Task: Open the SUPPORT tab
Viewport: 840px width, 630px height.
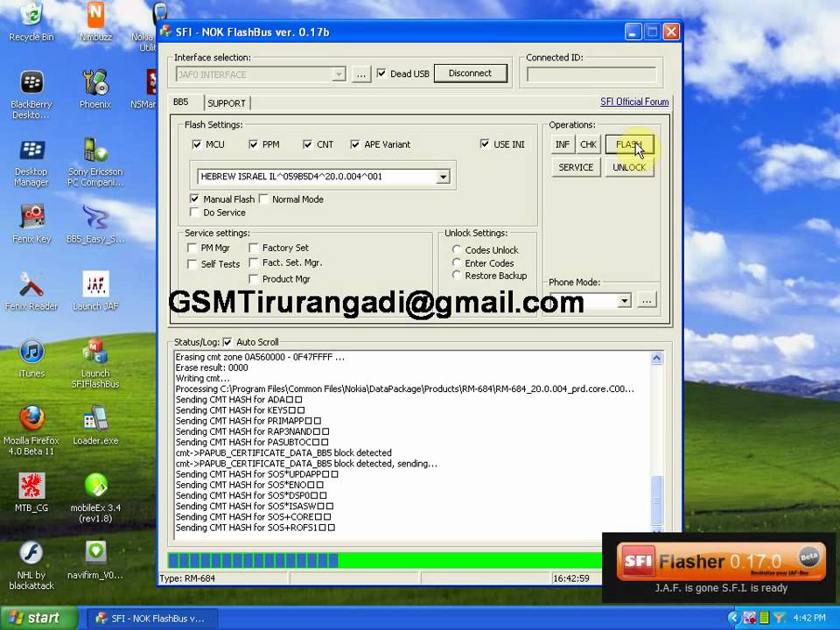Action: pos(227,103)
